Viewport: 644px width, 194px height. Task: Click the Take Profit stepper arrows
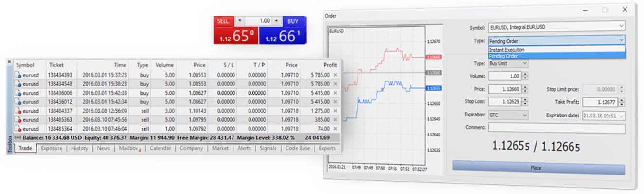(622, 102)
